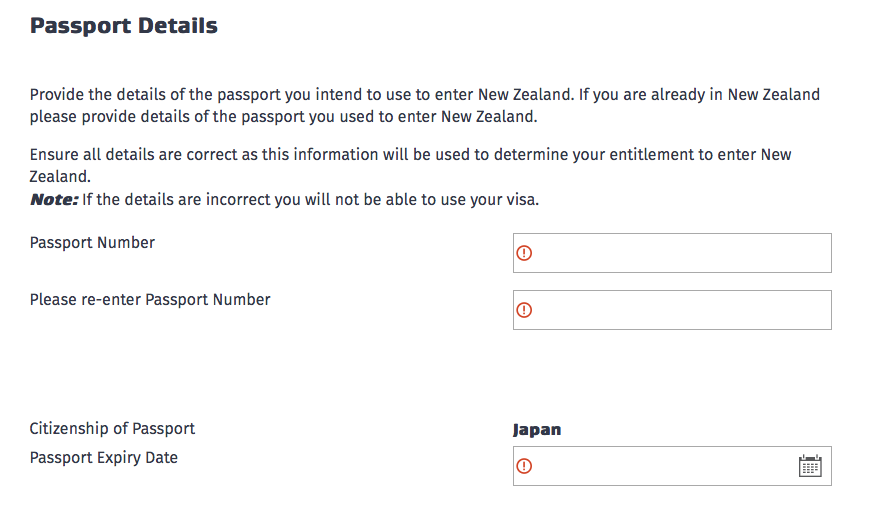
Task: Click the bold italic "Note:" text
Action: tap(54, 200)
